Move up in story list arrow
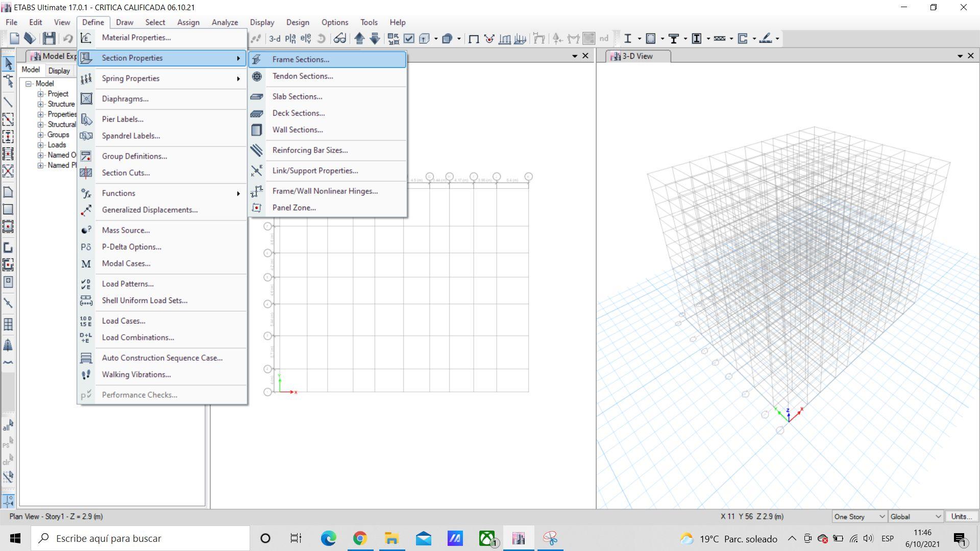Image resolution: width=980 pixels, height=551 pixels. pos(359,38)
